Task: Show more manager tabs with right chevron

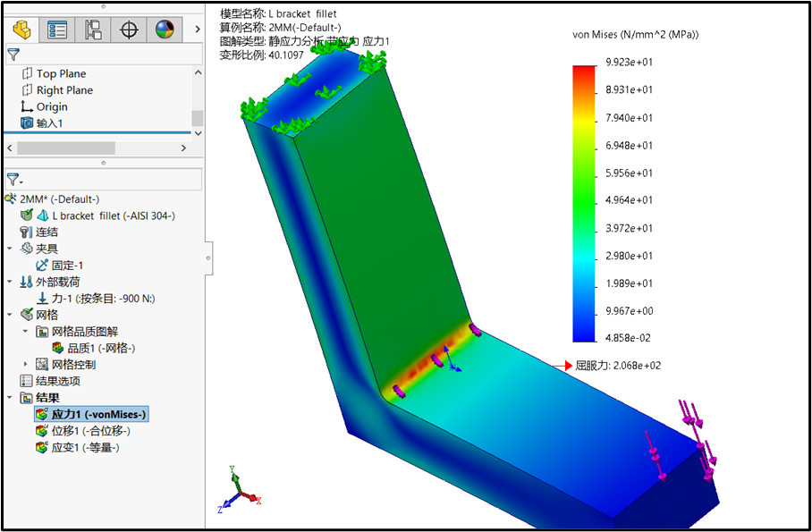Action: click(197, 30)
